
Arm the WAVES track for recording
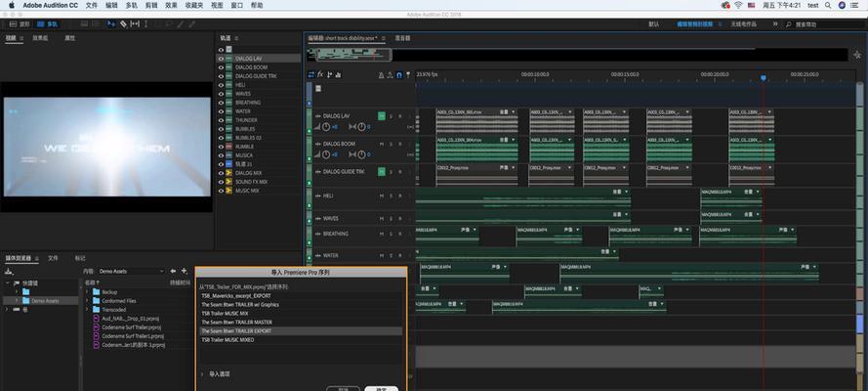[399, 218]
